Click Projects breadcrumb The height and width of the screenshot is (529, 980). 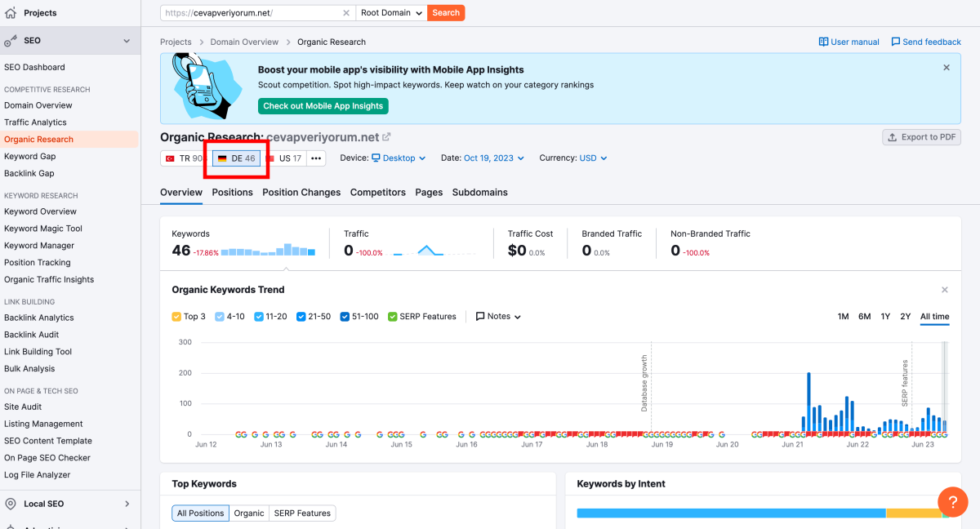pyautogui.click(x=176, y=42)
